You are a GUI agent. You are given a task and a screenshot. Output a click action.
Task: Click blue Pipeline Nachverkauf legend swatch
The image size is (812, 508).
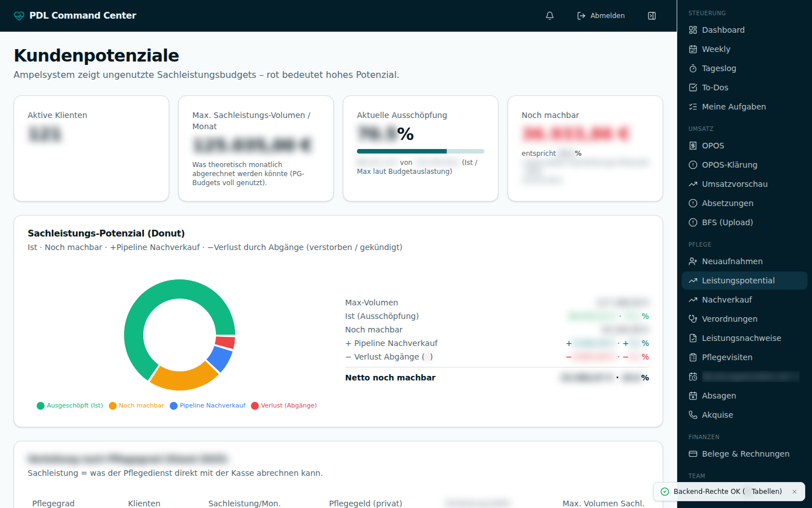174,406
